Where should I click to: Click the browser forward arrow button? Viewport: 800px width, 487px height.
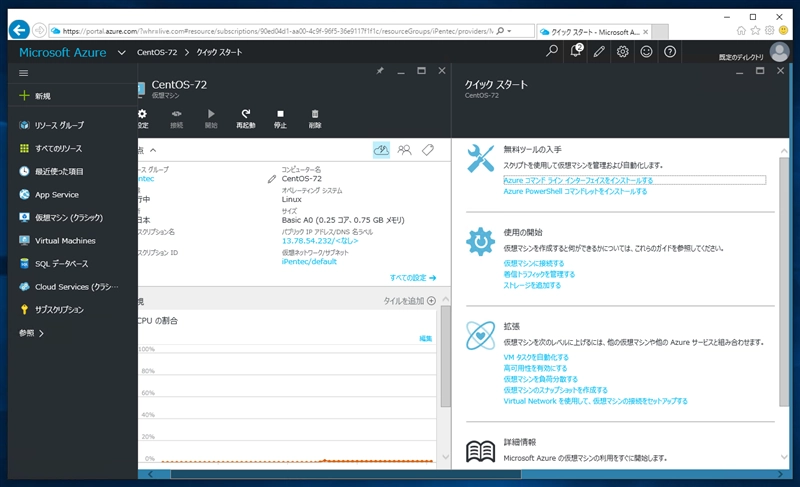coord(39,31)
